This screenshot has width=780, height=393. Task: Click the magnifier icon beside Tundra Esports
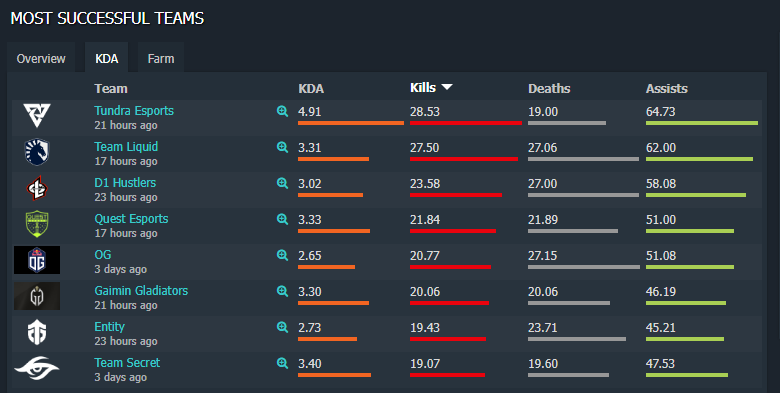(x=283, y=111)
